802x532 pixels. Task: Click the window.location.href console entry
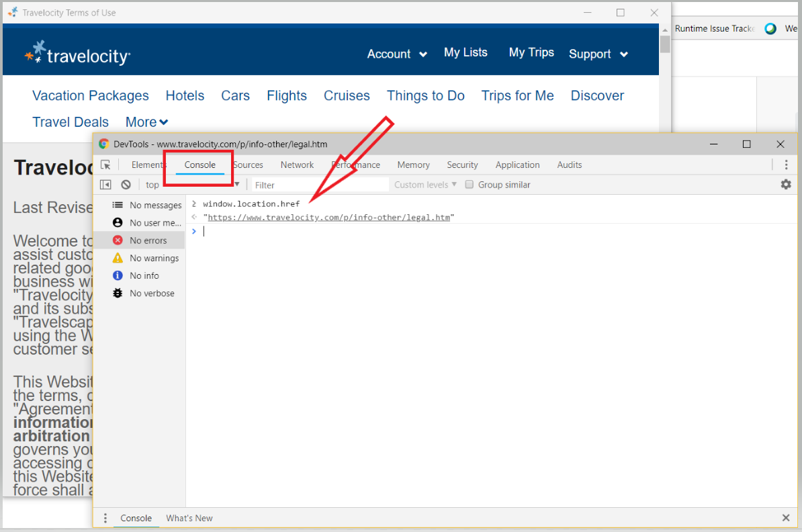tap(251, 204)
